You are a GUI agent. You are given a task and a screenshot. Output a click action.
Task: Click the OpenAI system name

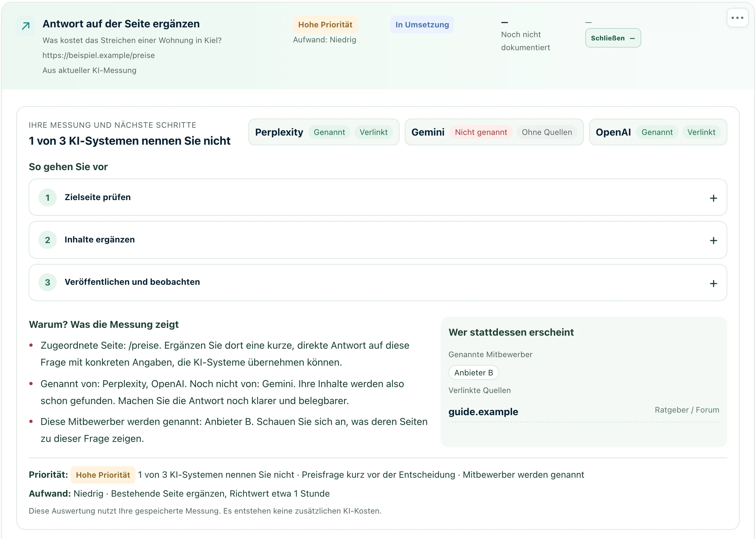click(x=613, y=132)
